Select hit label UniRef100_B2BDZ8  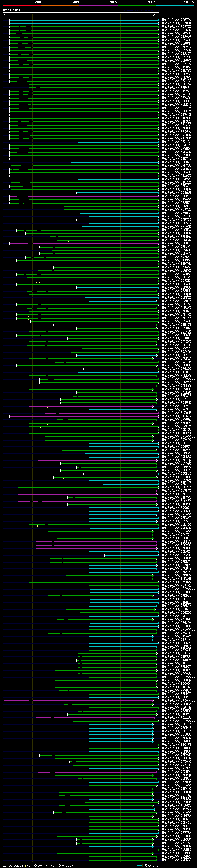(177, 162)
